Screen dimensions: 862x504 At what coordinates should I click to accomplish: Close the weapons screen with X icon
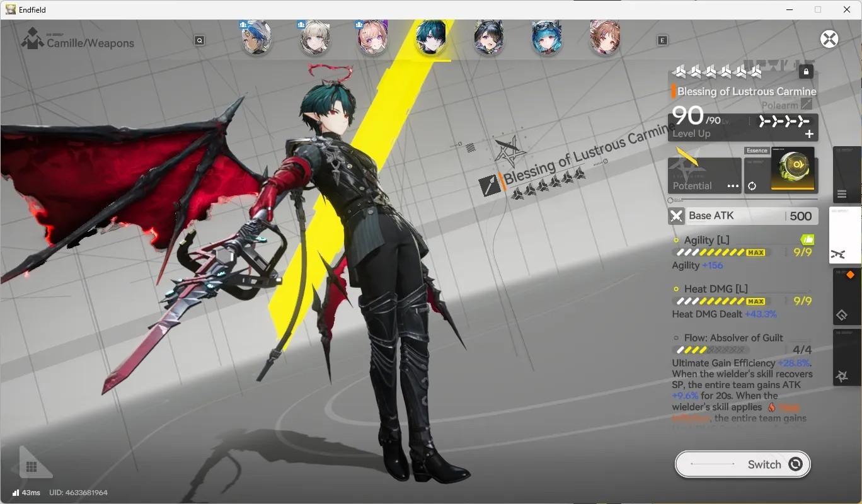[x=829, y=39]
